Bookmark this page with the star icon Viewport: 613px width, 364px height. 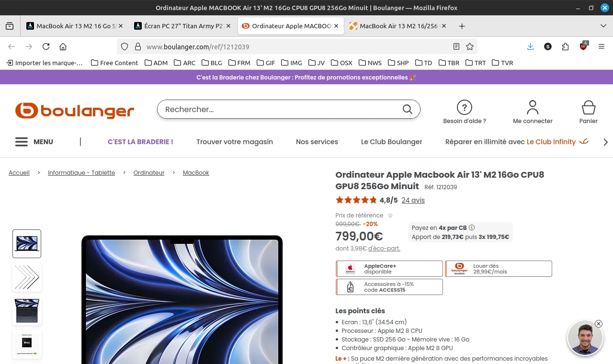[470, 46]
